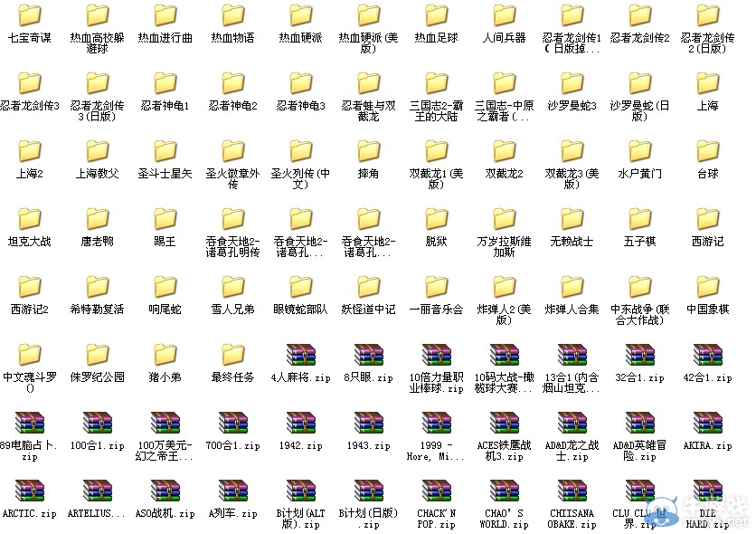Select the 三国志2-霸王的大陆 folder icon
This screenshot has width=756, height=534.
point(437,83)
